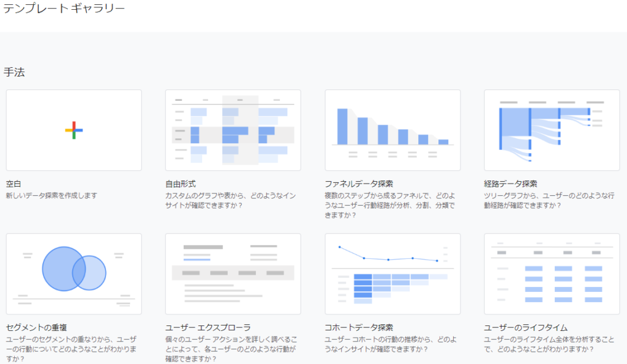
Task: Select the ファネルデータ探索 bar chart thumbnail
Action: pyautogui.click(x=392, y=130)
